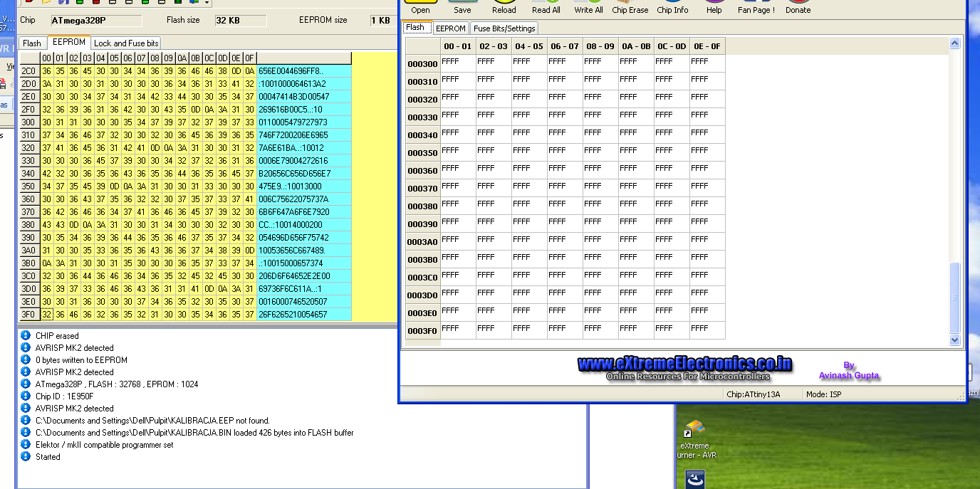The image size is (980, 489).
Task: Open the Fuse Bits/Settings tab
Action: click(505, 28)
